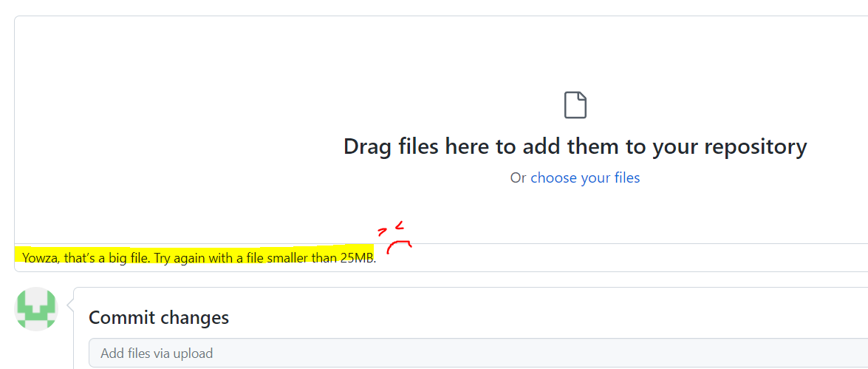Click the "Commit changes" heading
The height and width of the screenshot is (369, 868).
[x=159, y=318]
